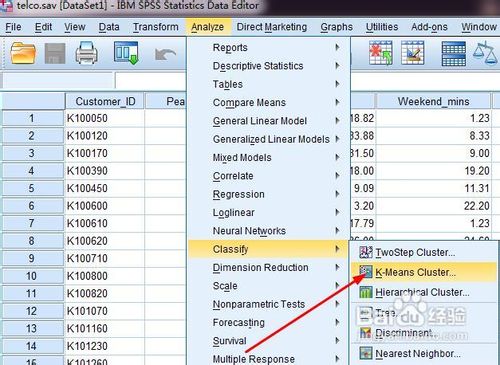Select the Classify menu entry

[269, 249]
